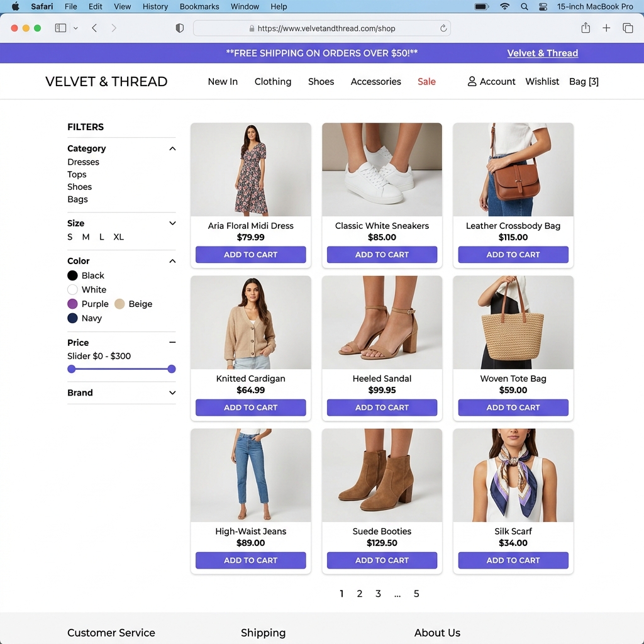Open the Sale section in the navigation
Image resolution: width=644 pixels, height=644 pixels.
coord(426,81)
